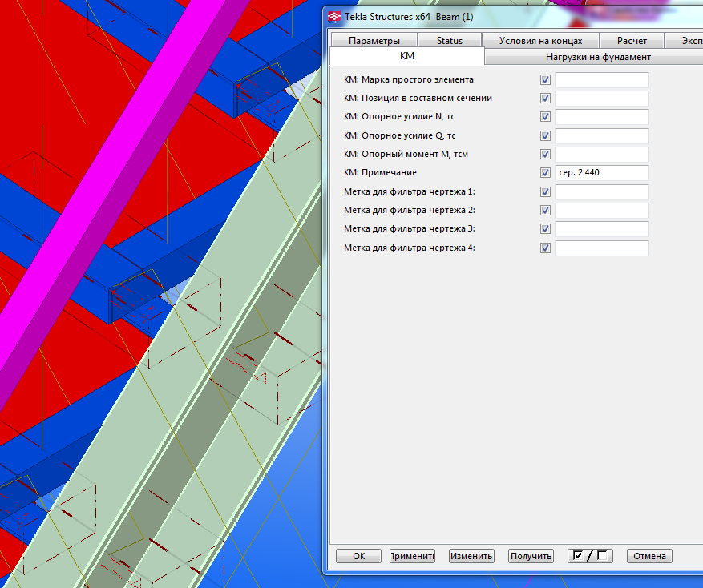
Task: Click the Tekla Structures title bar icon
Action: pos(334,16)
